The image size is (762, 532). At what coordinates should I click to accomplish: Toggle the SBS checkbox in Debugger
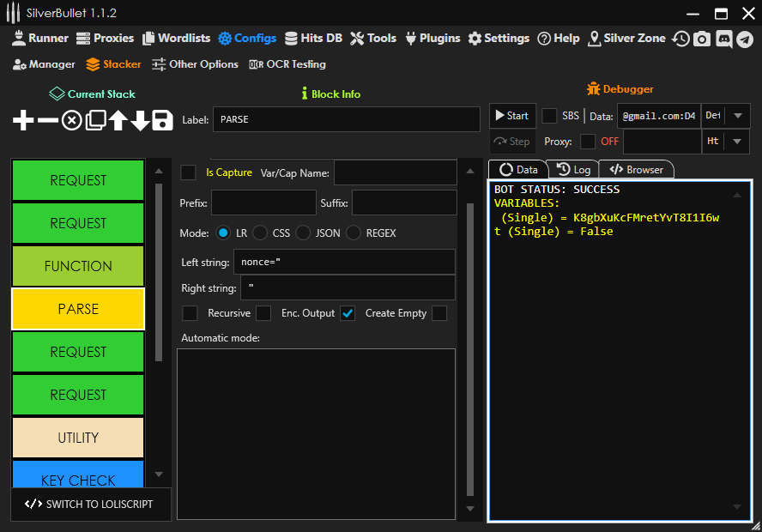coord(549,116)
